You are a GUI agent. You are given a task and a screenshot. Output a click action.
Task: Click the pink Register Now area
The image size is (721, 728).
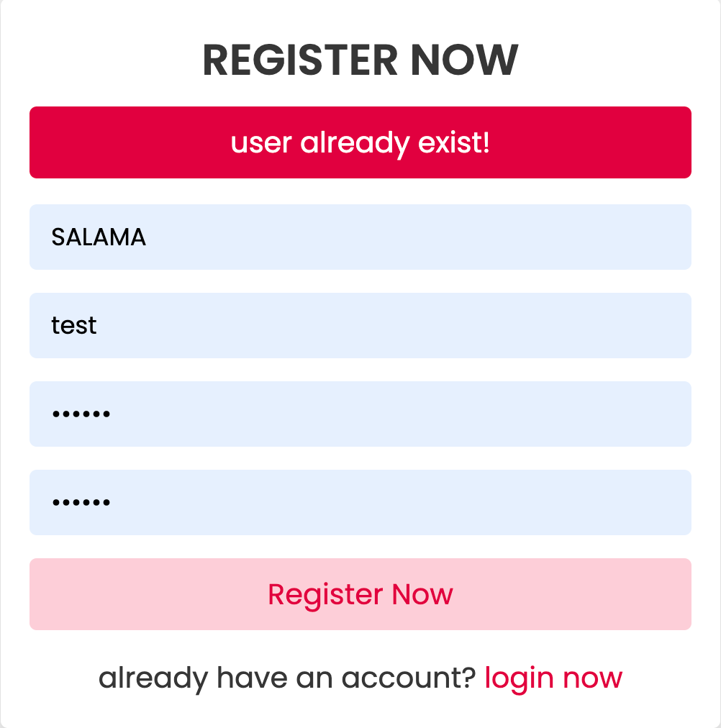tap(360, 594)
